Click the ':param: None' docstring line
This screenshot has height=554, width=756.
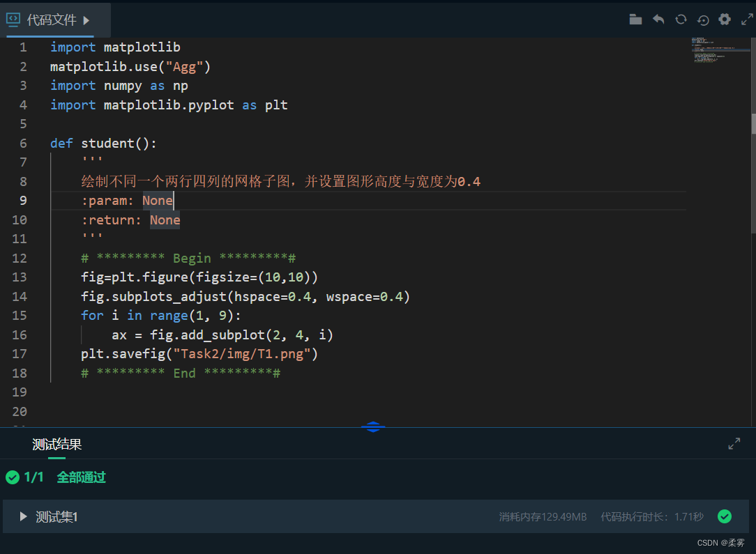[x=127, y=201]
